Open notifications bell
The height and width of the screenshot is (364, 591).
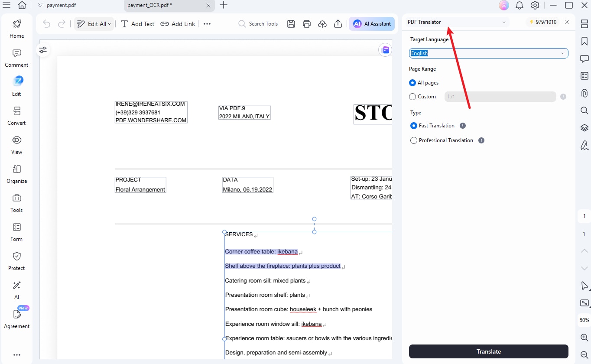520,5
